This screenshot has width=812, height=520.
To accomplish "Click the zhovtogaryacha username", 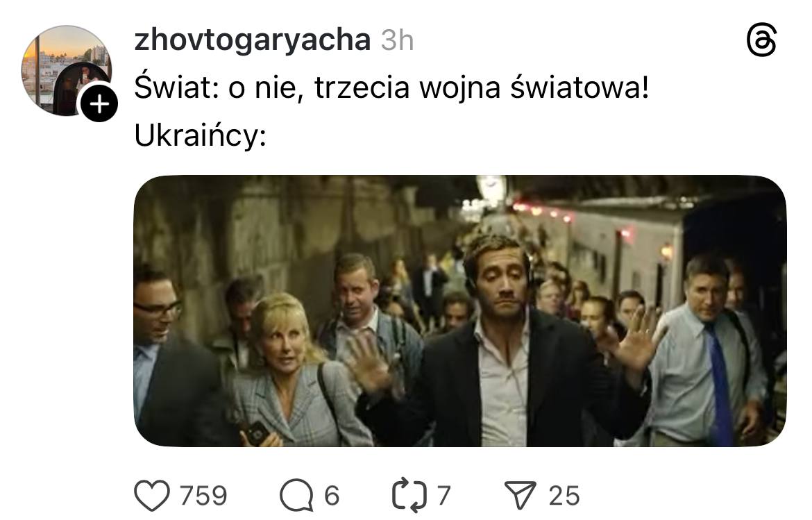I will pyautogui.click(x=252, y=40).
